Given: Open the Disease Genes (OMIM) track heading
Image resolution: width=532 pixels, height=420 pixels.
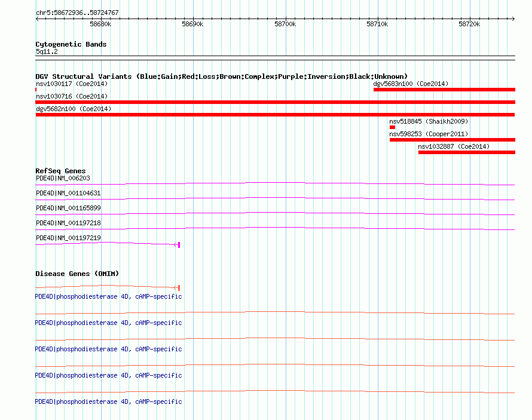Looking at the screenshot, I should [x=77, y=274].
